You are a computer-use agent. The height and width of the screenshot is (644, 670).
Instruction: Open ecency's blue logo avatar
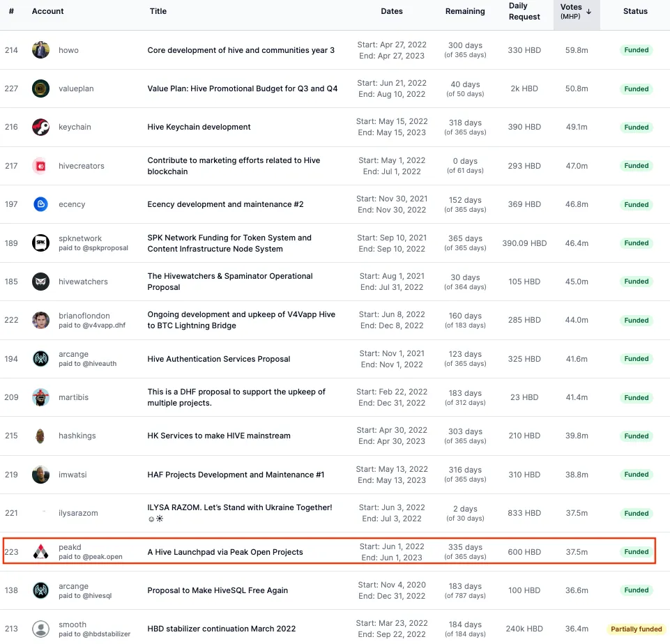[x=40, y=204]
